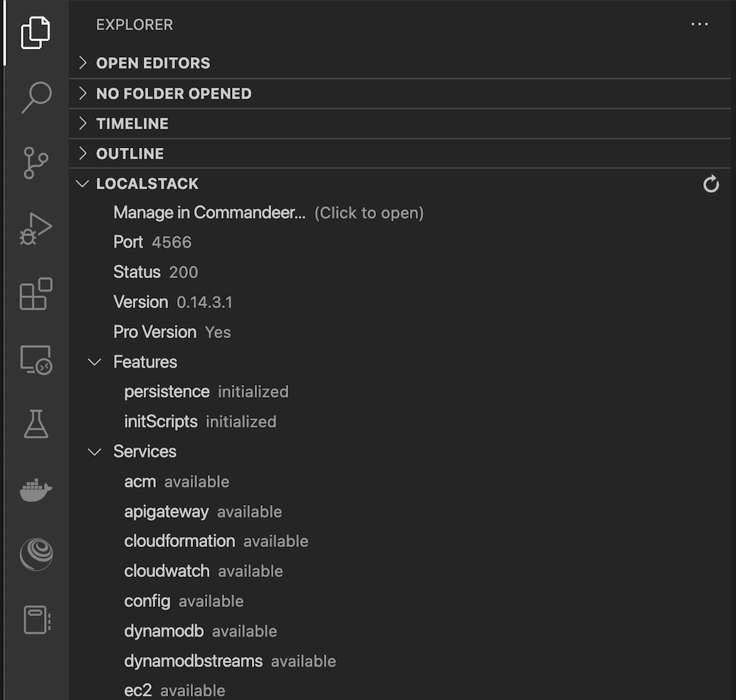Select the Version 0.14.3.1 row
The height and width of the screenshot is (700, 736).
click(x=399, y=302)
